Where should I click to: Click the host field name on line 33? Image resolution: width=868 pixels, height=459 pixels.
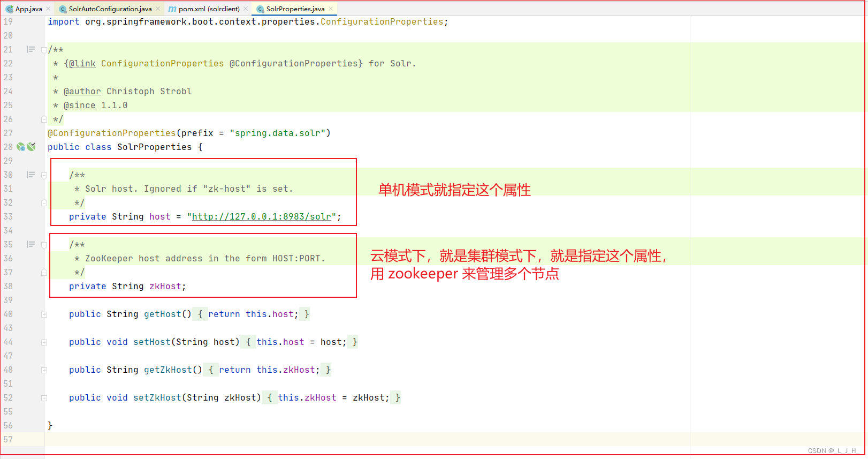(159, 216)
